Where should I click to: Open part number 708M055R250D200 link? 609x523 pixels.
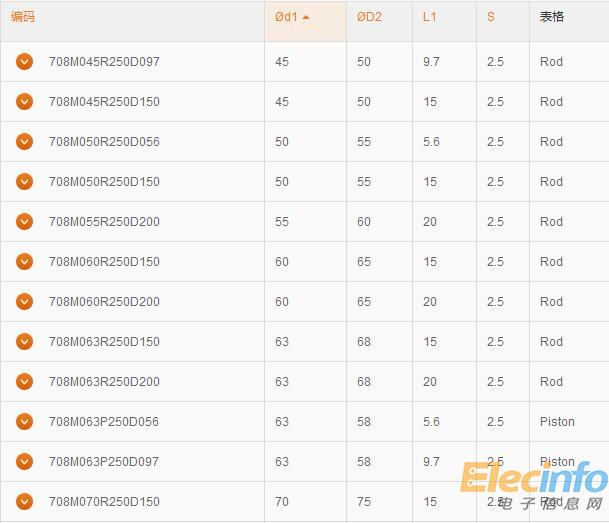(x=104, y=222)
